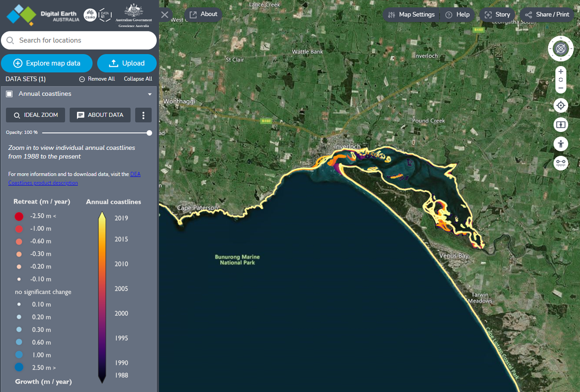Click the Venus Bay map label
This screenshot has height=392, width=580.
click(454, 256)
